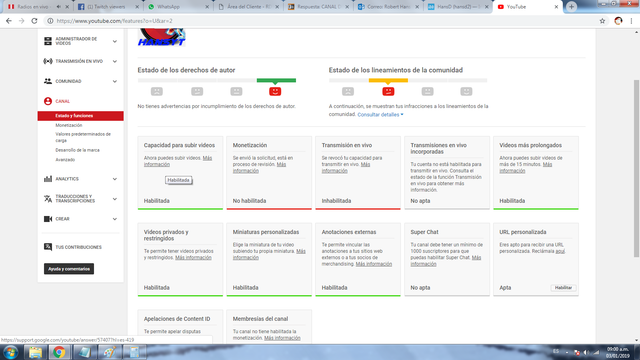Click the Chrome icon in the taskbar
The height and width of the screenshot is (360, 640).
(59, 352)
